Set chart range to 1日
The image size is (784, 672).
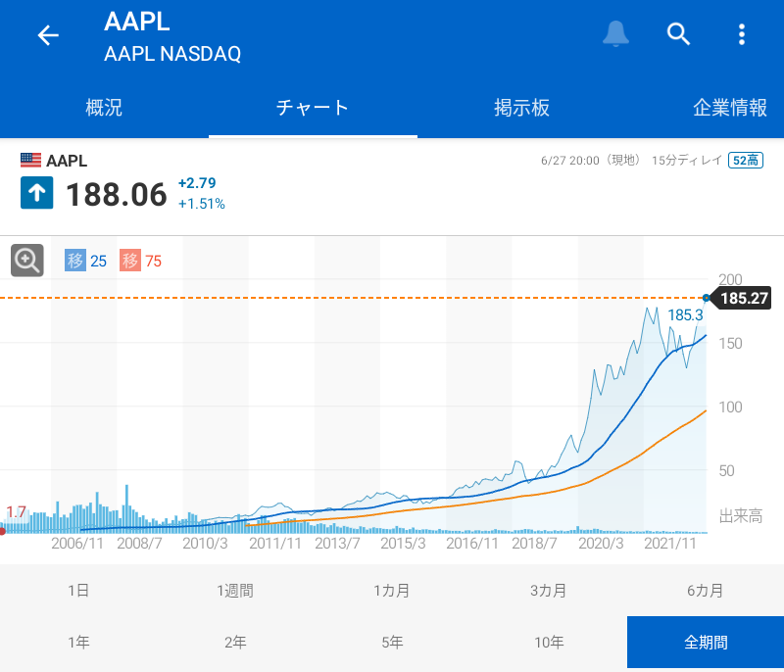coord(78,591)
